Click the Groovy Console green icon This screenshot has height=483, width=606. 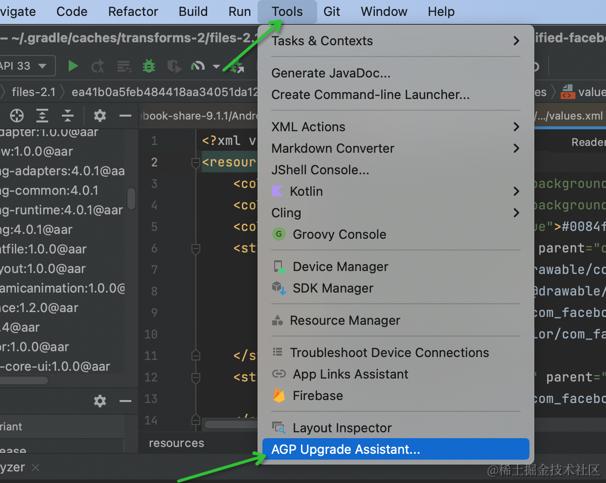279,234
